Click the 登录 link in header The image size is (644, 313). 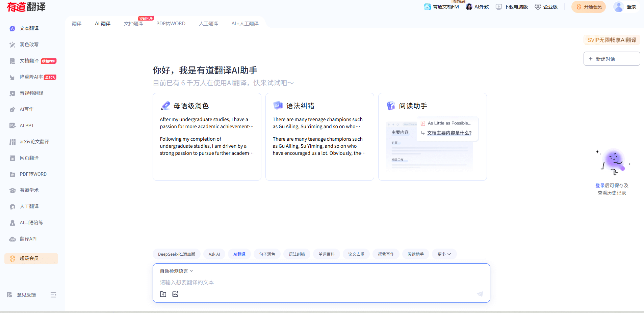pyautogui.click(x=631, y=7)
